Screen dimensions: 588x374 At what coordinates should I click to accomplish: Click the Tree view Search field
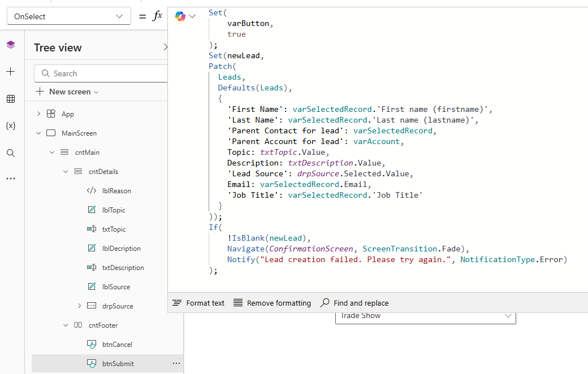pyautogui.click(x=102, y=73)
